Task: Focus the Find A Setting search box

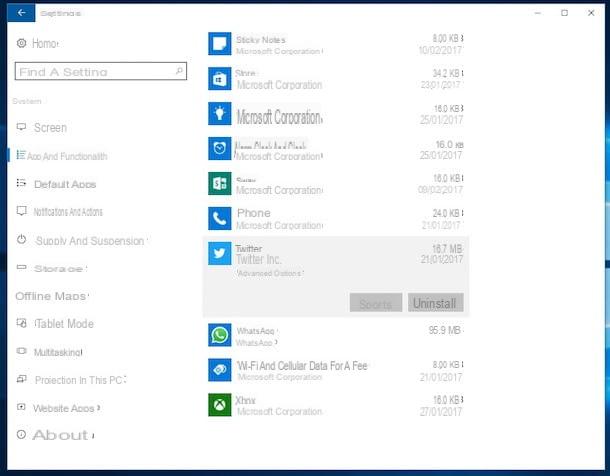Action: [101, 71]
